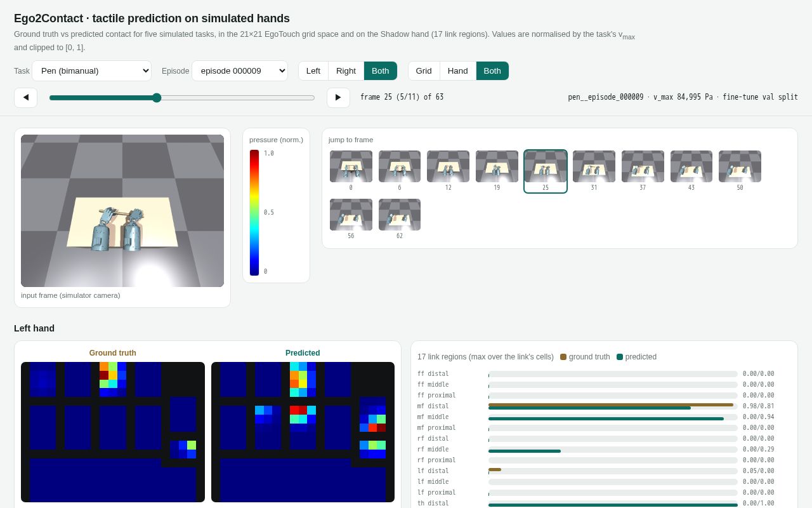Switch view to Hand

pyautogui.click(x=458, y=70)
